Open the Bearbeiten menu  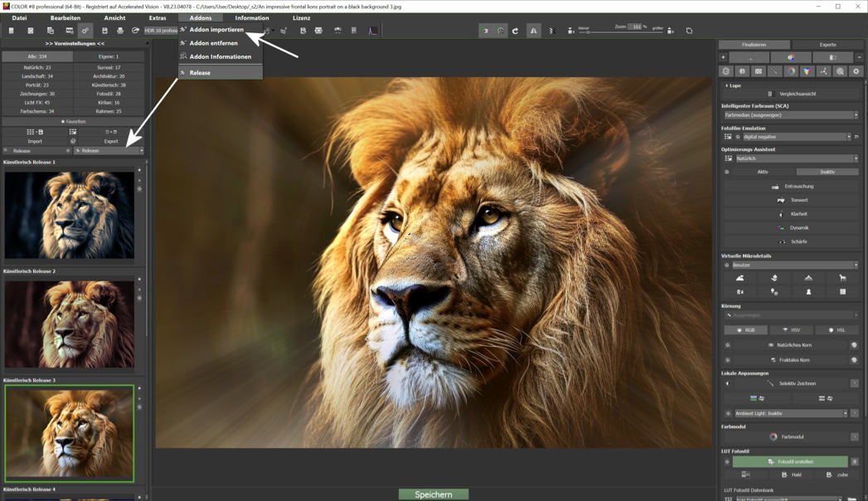[65, 17]
